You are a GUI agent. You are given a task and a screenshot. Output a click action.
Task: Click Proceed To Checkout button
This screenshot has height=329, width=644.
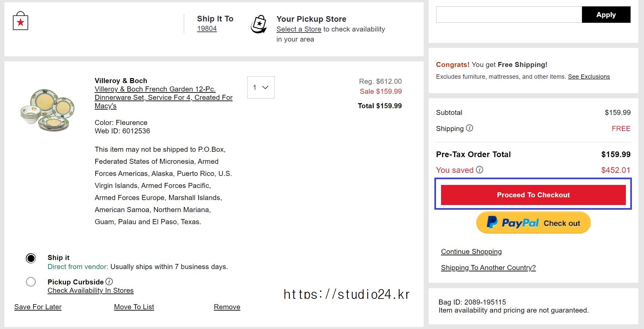533,195
